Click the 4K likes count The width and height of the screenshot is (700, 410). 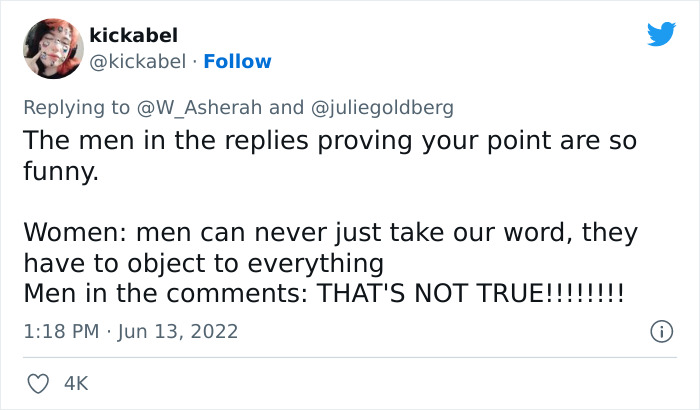75,384
